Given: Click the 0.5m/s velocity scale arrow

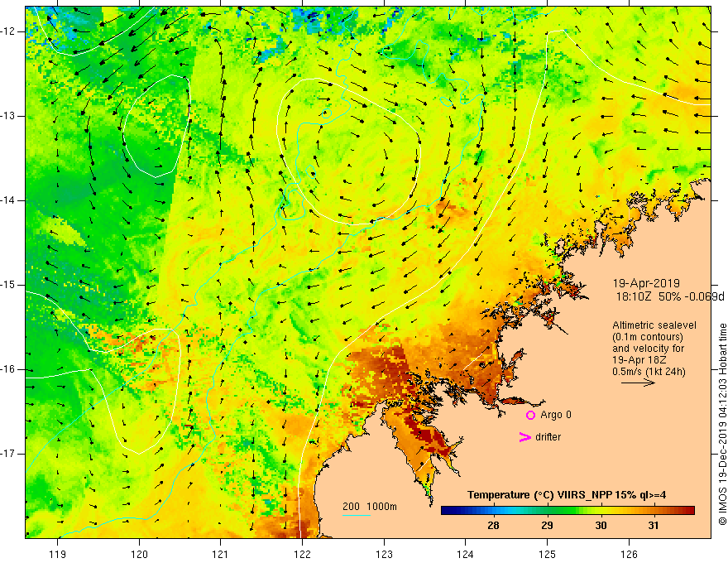Looking at the screenshot, I should [638, 383].
